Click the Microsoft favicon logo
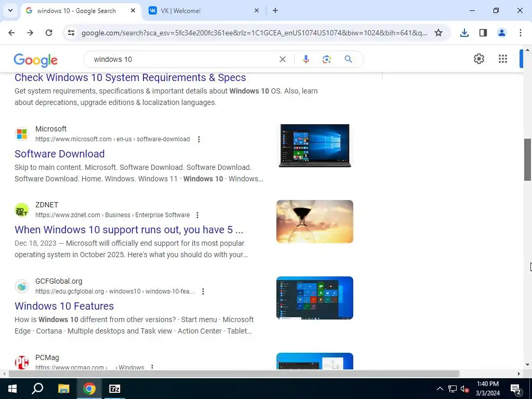The height and width of the screenshot is (399, 532). tap(22, 134)
